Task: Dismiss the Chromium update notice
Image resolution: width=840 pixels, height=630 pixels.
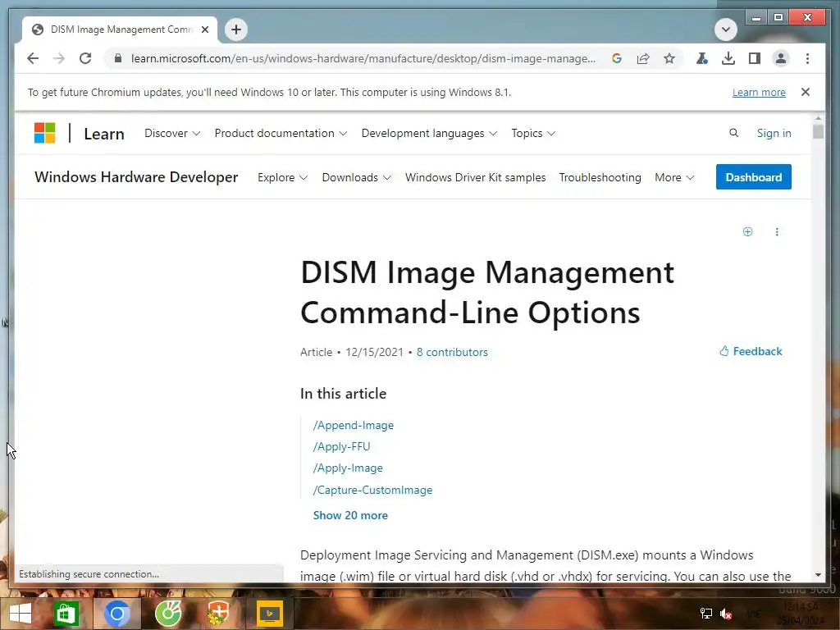Action: pos(806,92)
